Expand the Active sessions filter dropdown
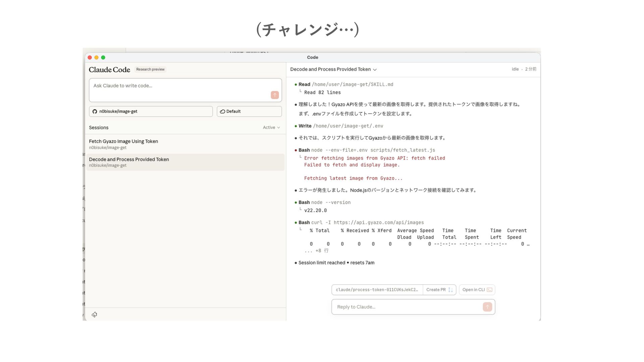Viewport: 644px width, 362px height. [x=271, y=127]
